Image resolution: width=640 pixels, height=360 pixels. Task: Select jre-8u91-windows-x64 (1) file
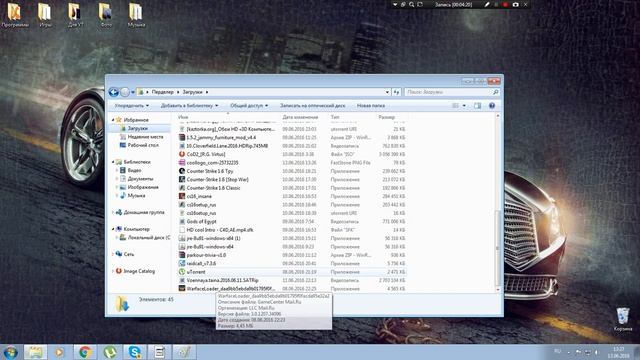click(x=213, y=238)
